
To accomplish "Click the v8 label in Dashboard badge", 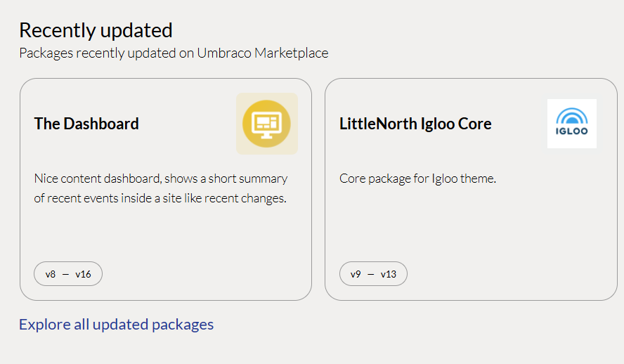I will click(x=51, y=274).
